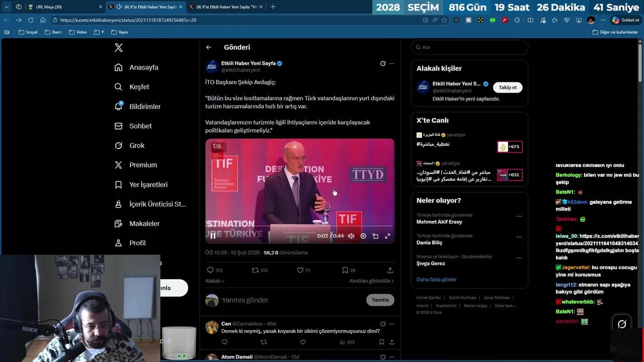Open more options for Danla Biliç trend
The height and width of the screenshot is (362, 644).
pyautogui.click(x=519, y=237)
